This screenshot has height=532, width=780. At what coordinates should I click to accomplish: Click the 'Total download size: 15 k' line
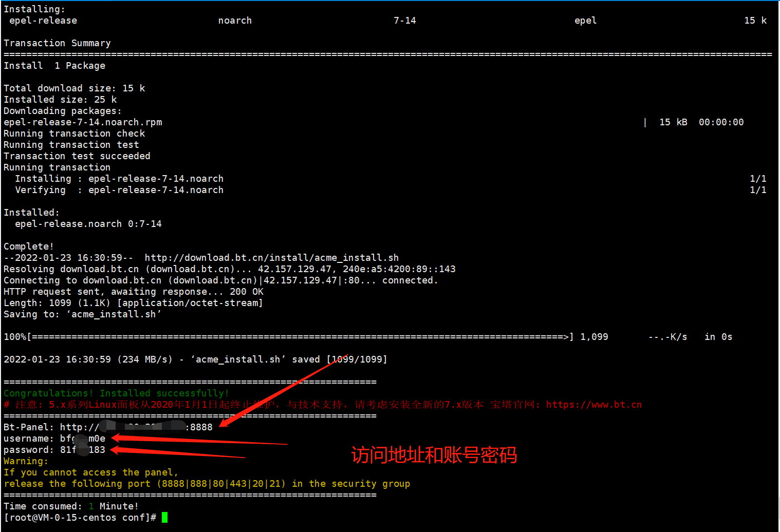74,88
